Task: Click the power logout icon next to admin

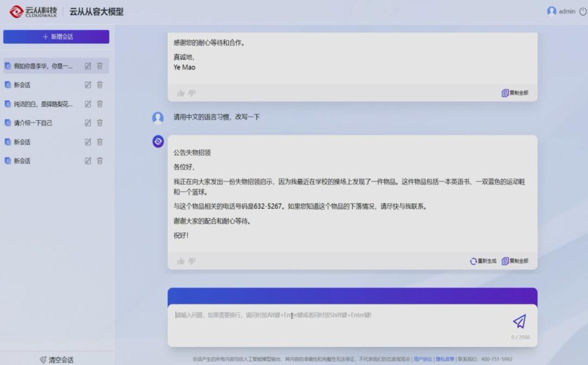Action: pos(583,11)
